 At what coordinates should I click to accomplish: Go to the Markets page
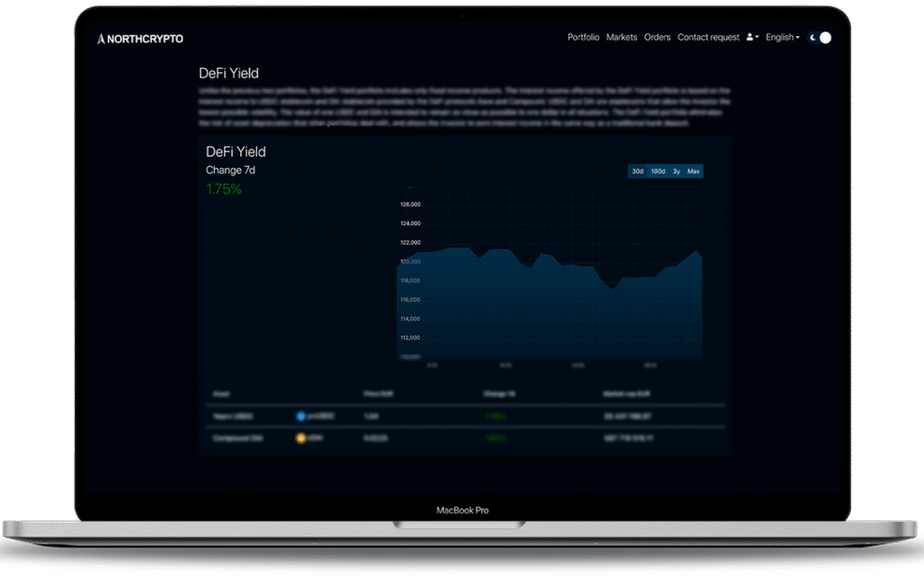(x=622, y=38)
